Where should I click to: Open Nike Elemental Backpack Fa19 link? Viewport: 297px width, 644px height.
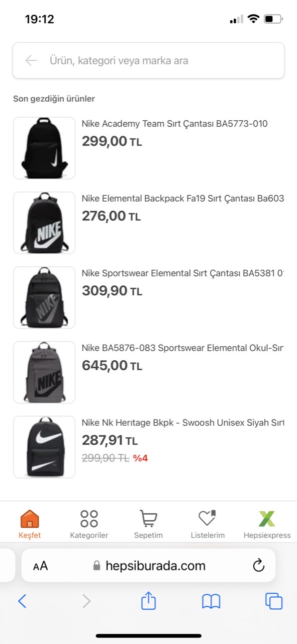pos(183,198)
